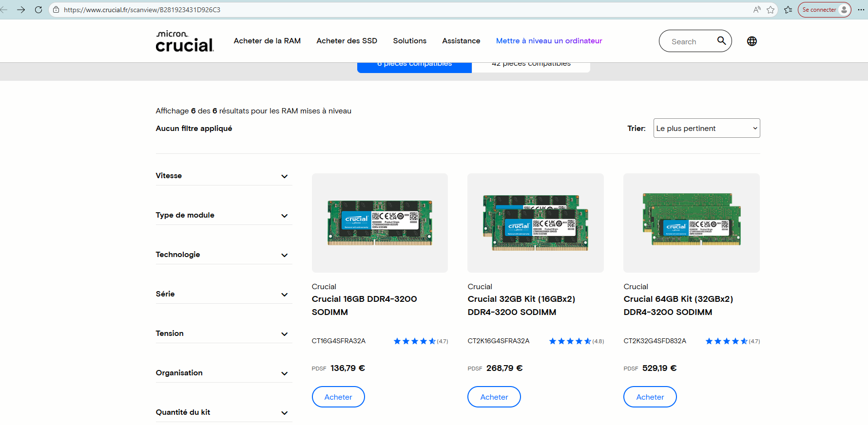Screen dimensions: 868x425
Task: Click Acheter for the Crucial 32GB Kit
Action: 494,397
